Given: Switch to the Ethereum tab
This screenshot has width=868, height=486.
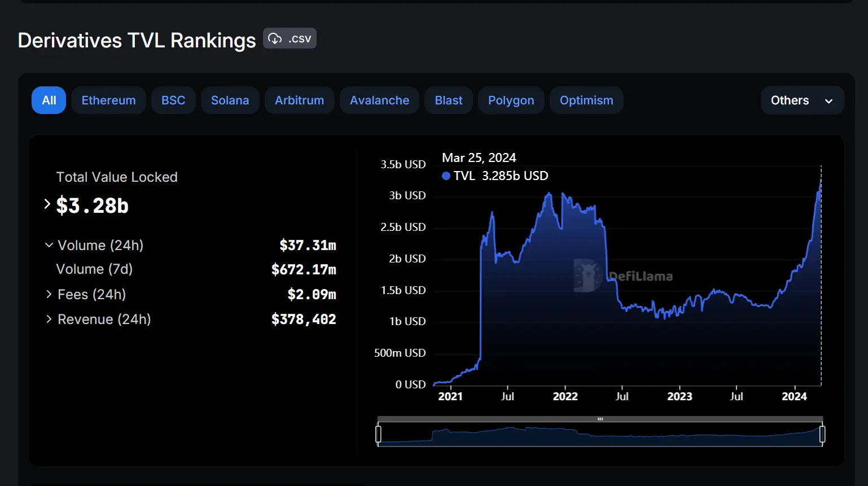Looking at the screenshot, I should [x=108, y=100].
